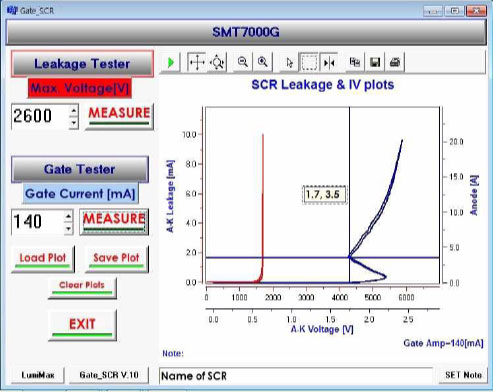
Task: Click the A-K Leakage [mA] axis label
Action: 170,196
